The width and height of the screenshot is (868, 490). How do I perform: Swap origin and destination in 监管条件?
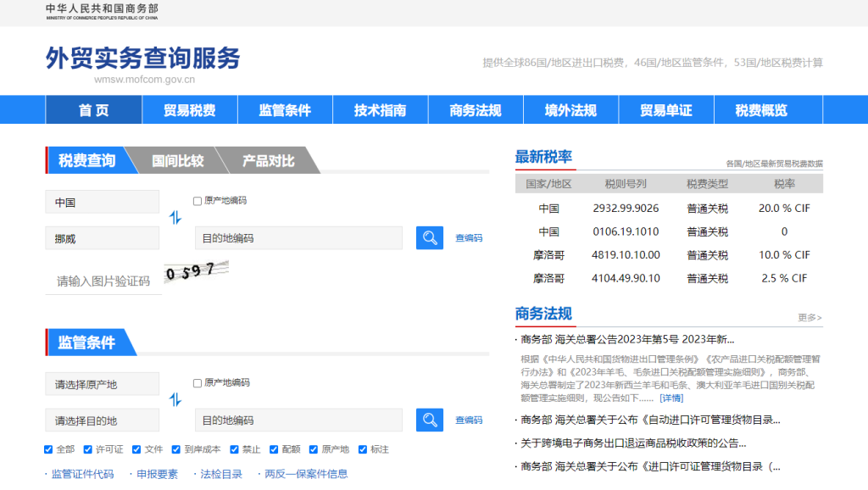tap(175, 399)
